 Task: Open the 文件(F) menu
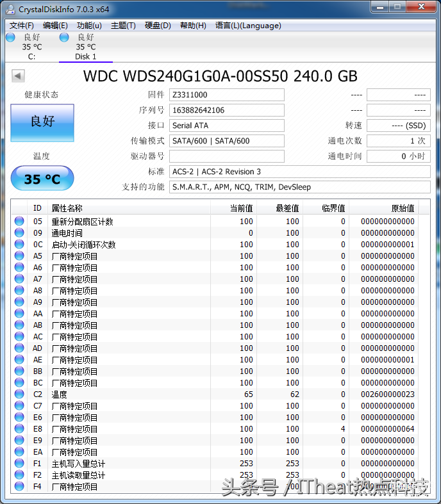pos(22,26)
